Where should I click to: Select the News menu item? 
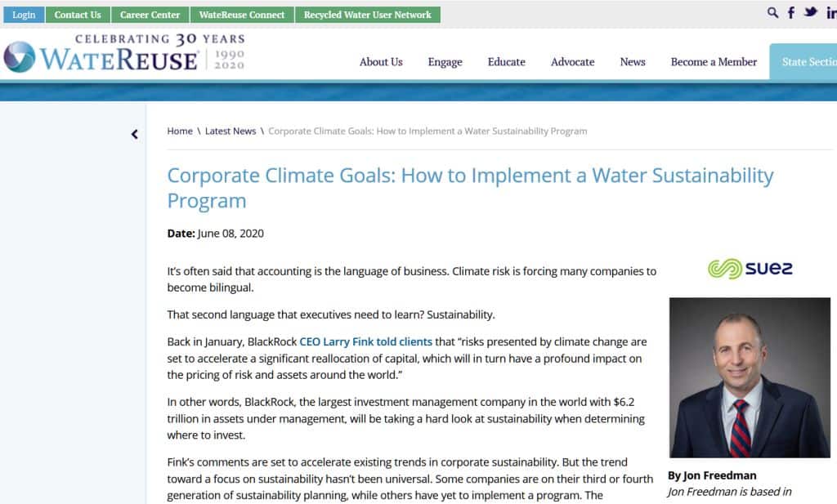click(633, 62)
